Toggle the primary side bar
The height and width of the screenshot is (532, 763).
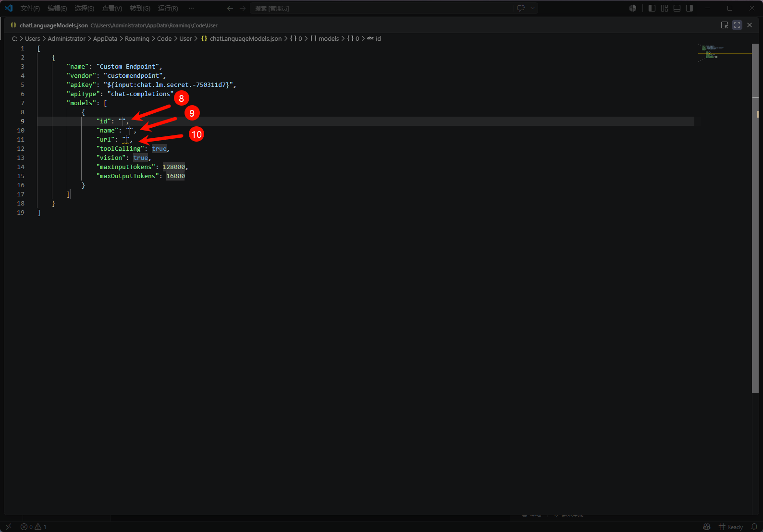pos(652,8)
